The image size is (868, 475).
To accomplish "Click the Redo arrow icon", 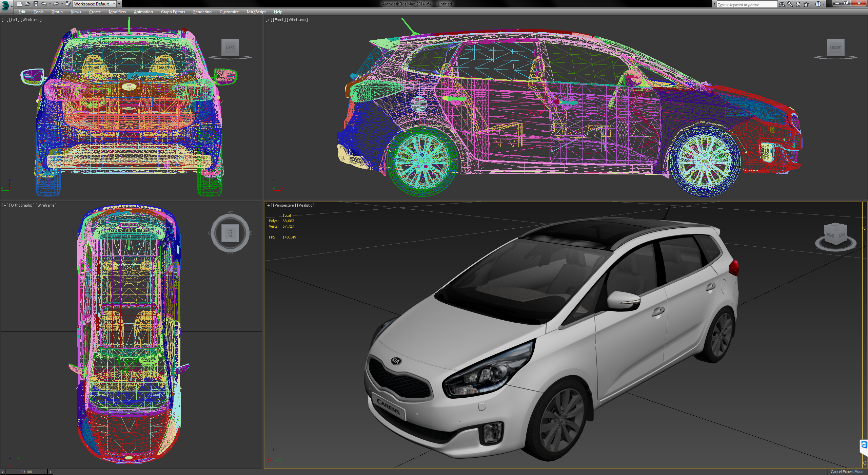I will 56,4.
